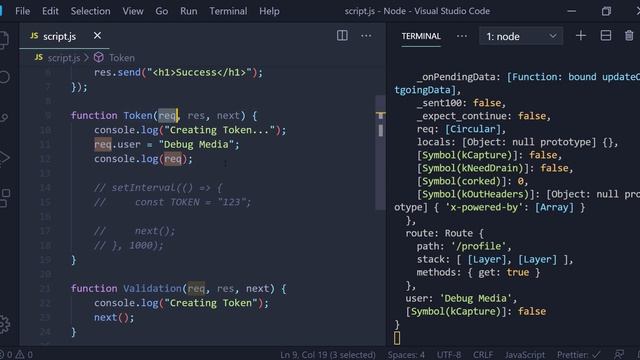640x360 pixels.
Task: Click the Prettier status item
Action: [x=579, y=355]
